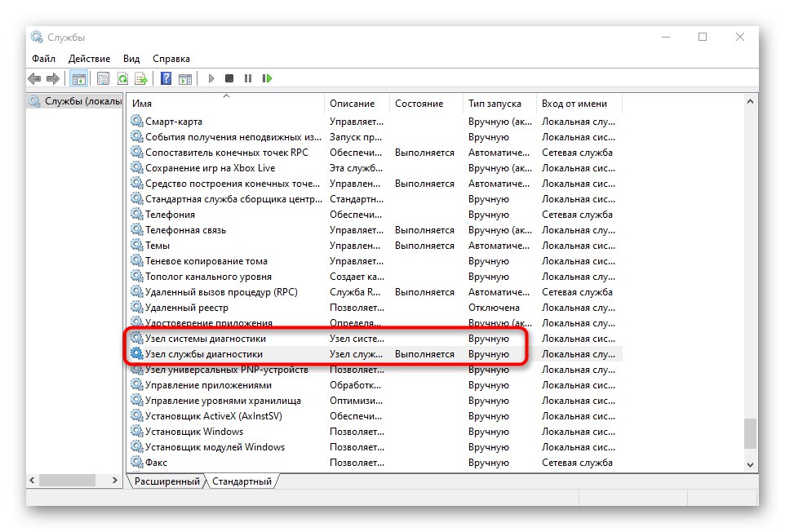Click the gear icon beside Факс
Screen dimensions: 785x532
tap(136, 462)
